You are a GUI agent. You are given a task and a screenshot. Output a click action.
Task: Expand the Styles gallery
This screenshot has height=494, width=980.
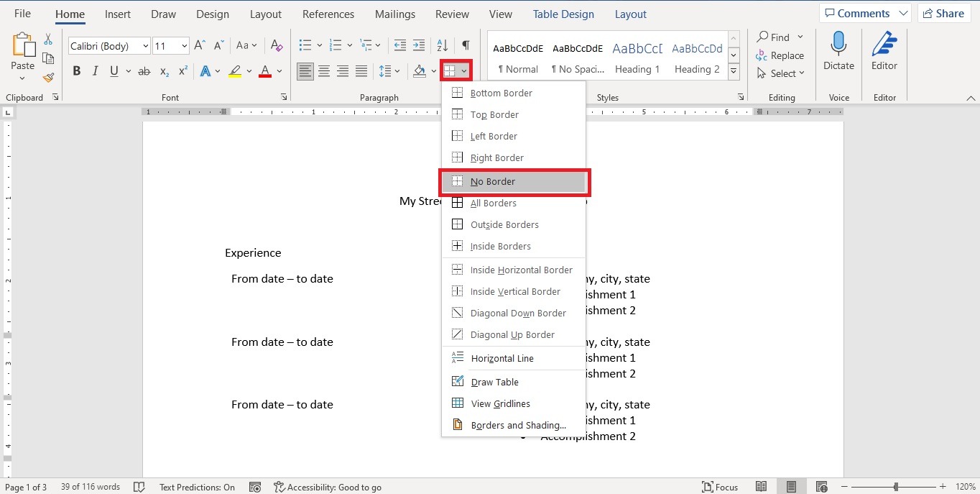734,71
